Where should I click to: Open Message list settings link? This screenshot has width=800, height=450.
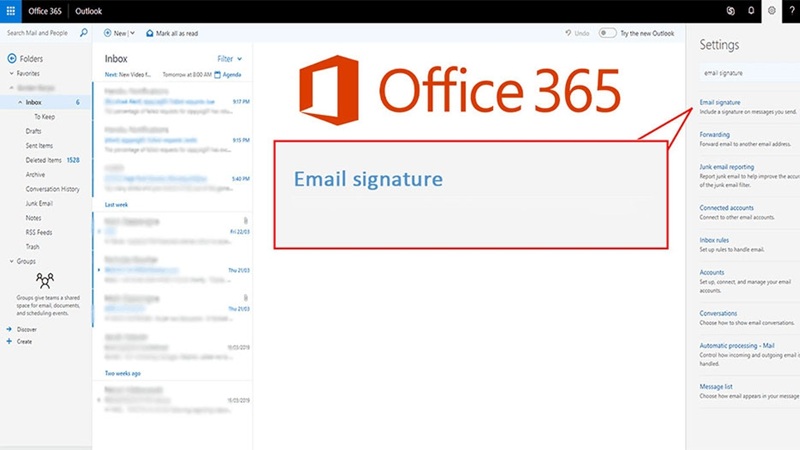click(716, 387)
